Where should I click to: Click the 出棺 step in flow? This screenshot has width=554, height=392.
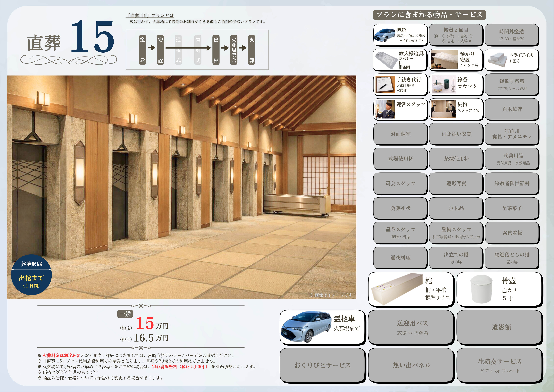tap(216, 50)
